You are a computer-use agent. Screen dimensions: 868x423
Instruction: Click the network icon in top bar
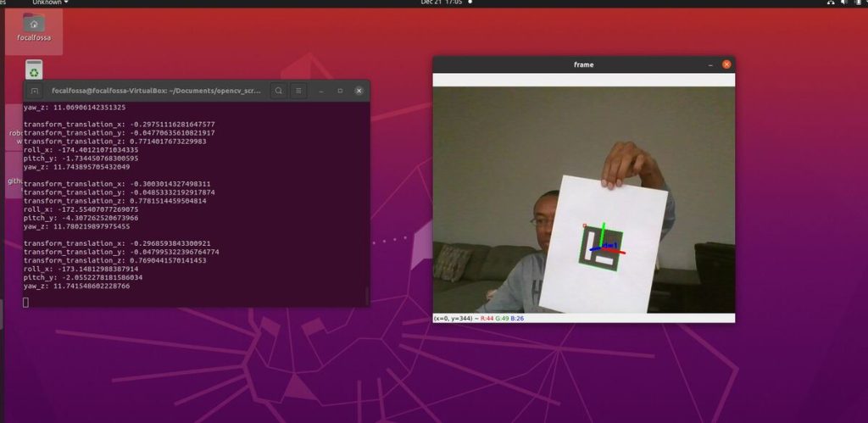click(830, 3)
